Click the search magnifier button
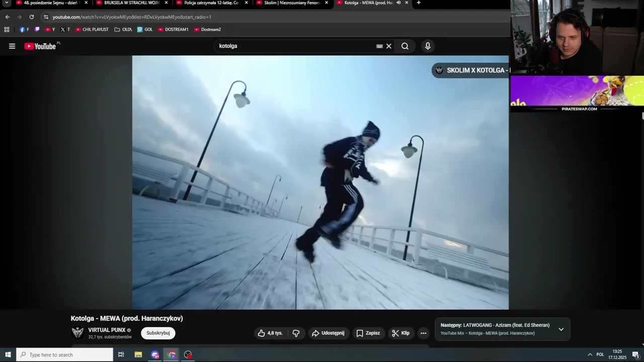Screen dimensions: 644x362 [405, 46]
